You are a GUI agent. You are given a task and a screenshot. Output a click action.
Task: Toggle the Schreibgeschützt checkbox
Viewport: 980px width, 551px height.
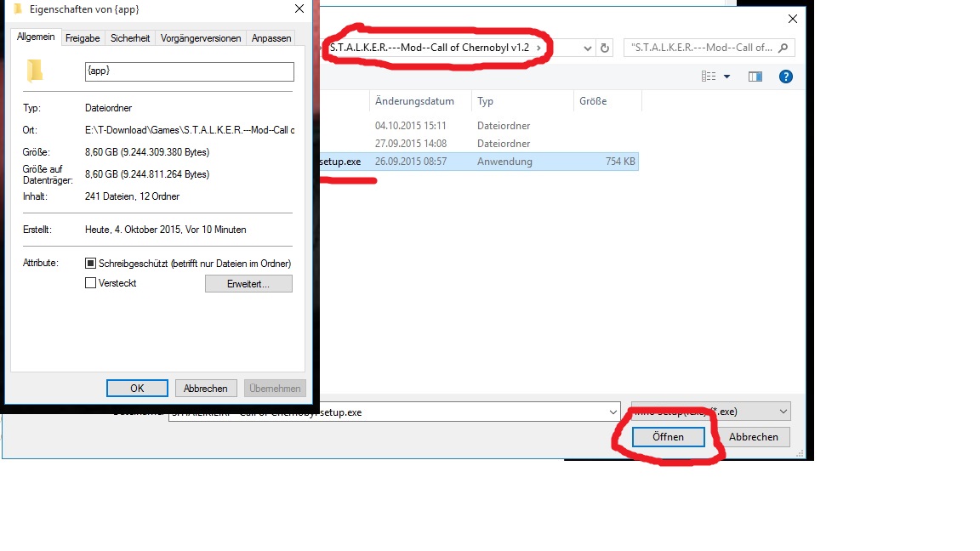(91, 263)
